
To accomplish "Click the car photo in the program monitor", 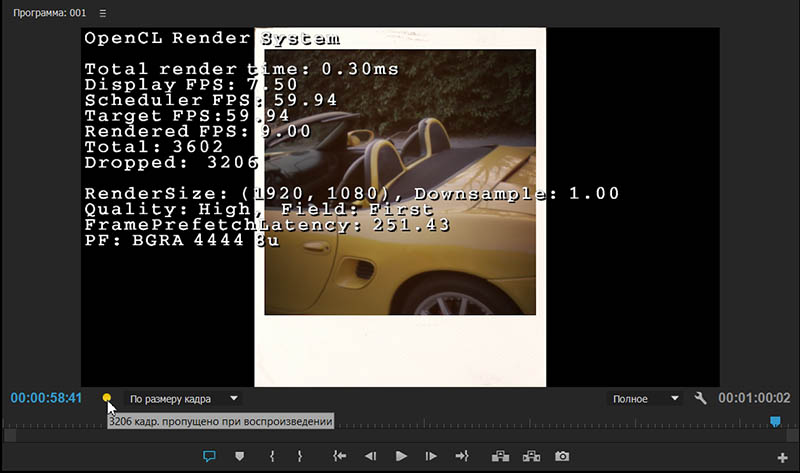I will (x=400, y=182).
